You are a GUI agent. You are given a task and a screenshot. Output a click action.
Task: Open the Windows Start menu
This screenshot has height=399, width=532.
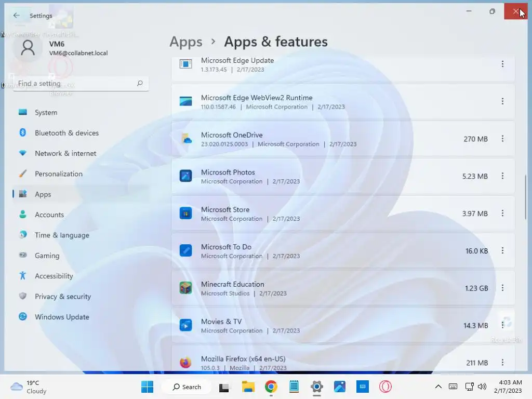pos(147,387)
